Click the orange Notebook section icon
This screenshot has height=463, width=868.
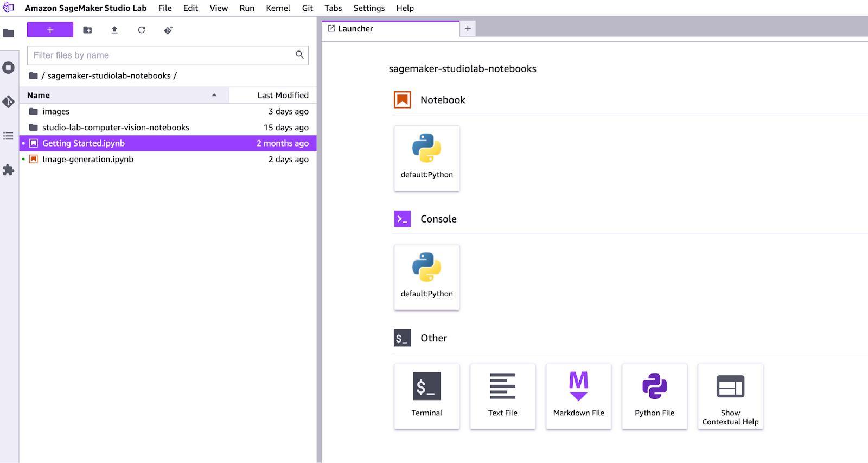pyautogui.click(x=403, y=100)
